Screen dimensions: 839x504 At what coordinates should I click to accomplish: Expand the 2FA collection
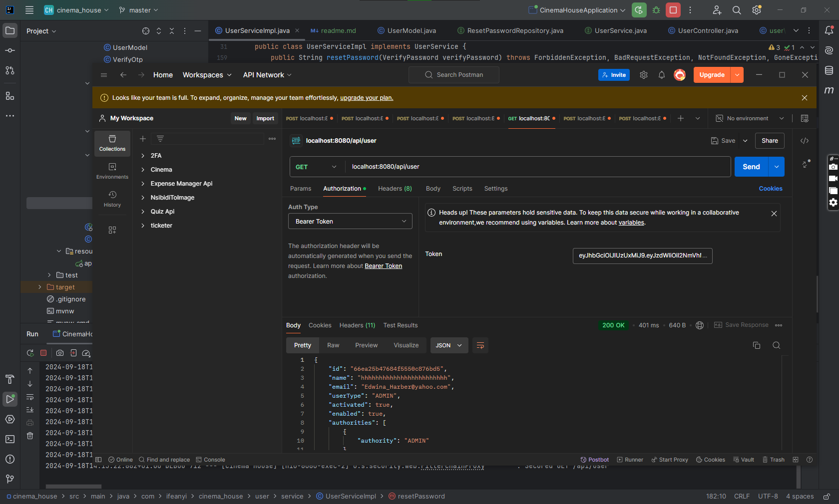pyautogui.click(x=143, y=156)
